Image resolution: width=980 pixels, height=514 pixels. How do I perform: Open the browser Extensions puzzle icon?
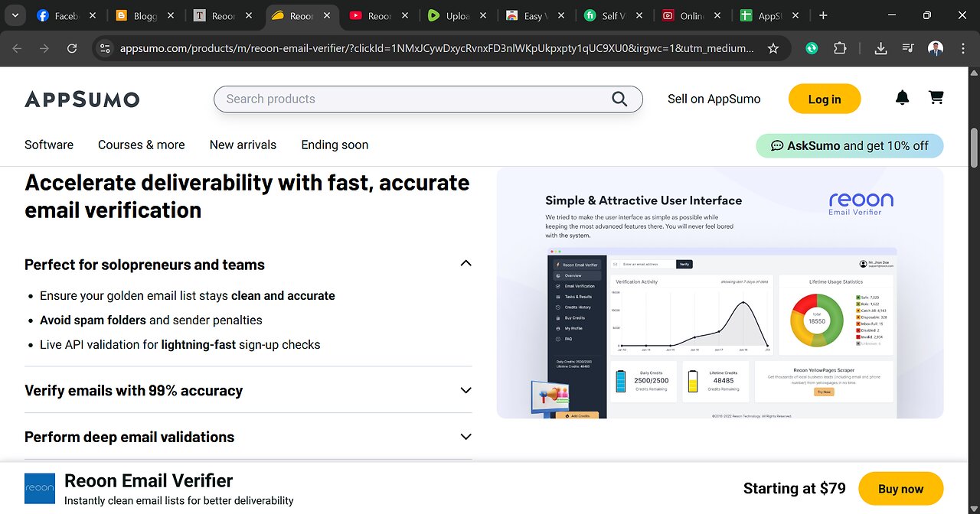pos(840,48)
